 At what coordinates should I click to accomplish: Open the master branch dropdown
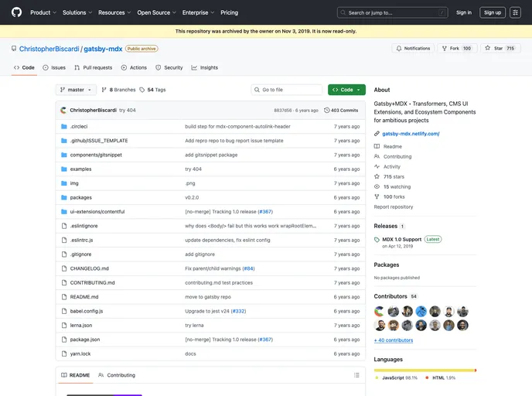76,90
